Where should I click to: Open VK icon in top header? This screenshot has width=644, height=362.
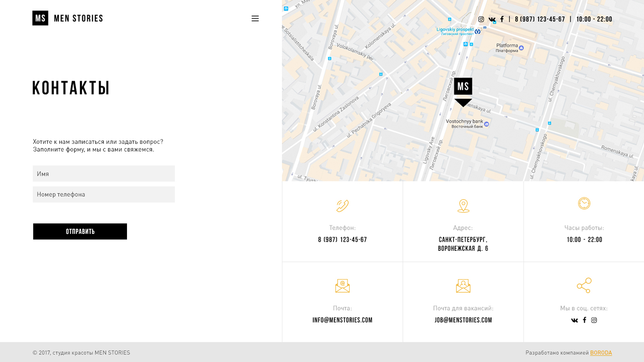(x=492, y=19)
